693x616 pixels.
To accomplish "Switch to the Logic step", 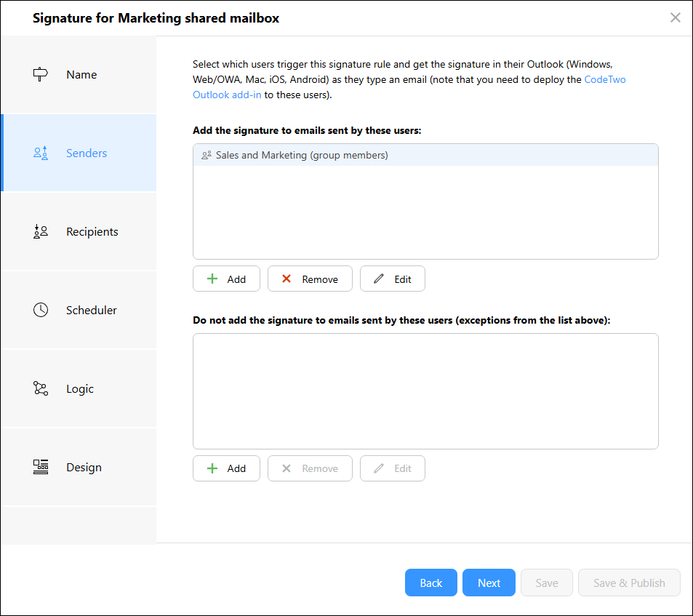I will coord(79,388).
